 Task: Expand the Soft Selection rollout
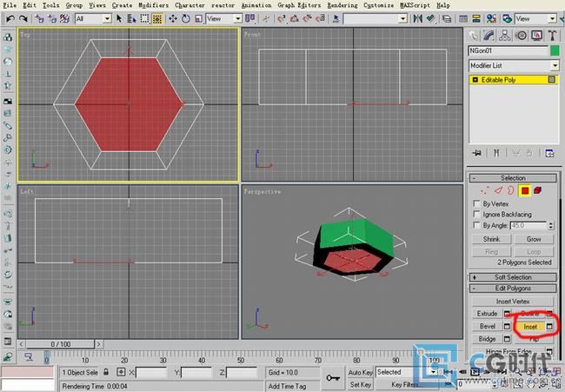tap(513, 277)
